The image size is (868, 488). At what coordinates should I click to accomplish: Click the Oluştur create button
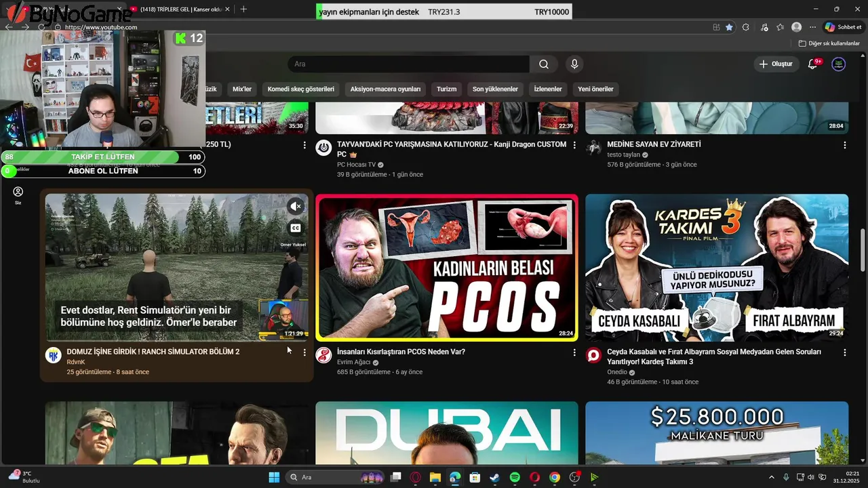(x=776, y=64)
